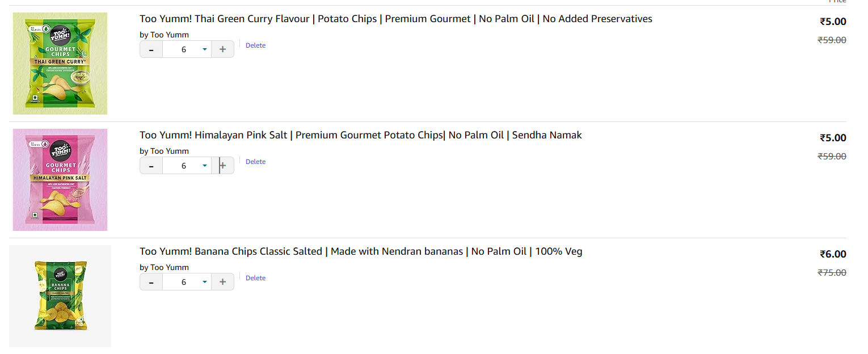Increase quantity of Banana Chips Classic Salted

(x=222, y=282)
